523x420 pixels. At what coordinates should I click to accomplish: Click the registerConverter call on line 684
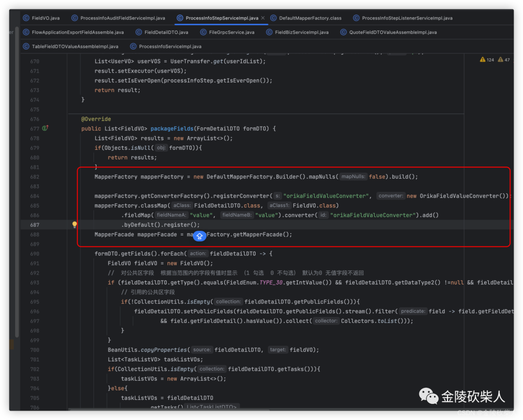241,196
